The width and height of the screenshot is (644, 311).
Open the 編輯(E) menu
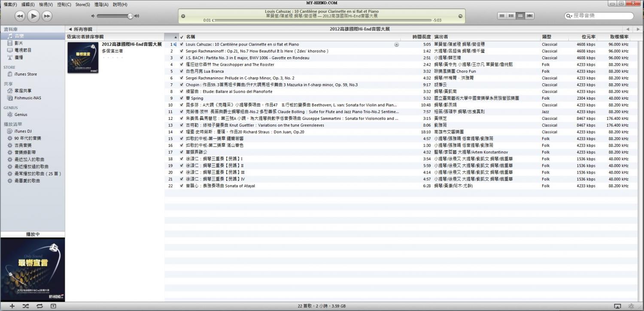pyautogui.click(x=28, y=4)
